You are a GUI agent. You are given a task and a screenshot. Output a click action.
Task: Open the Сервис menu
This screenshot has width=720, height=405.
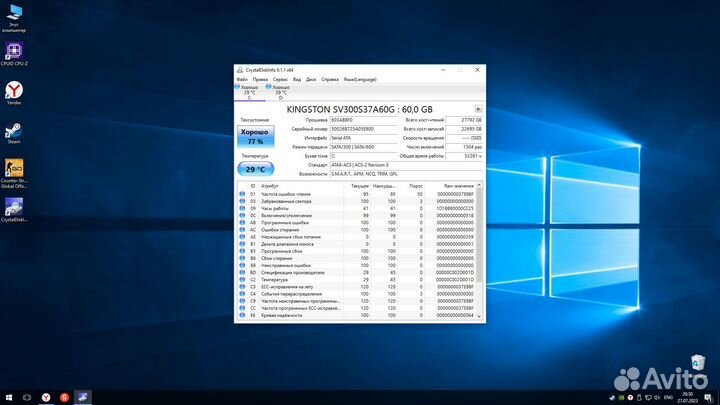[280, 79]
